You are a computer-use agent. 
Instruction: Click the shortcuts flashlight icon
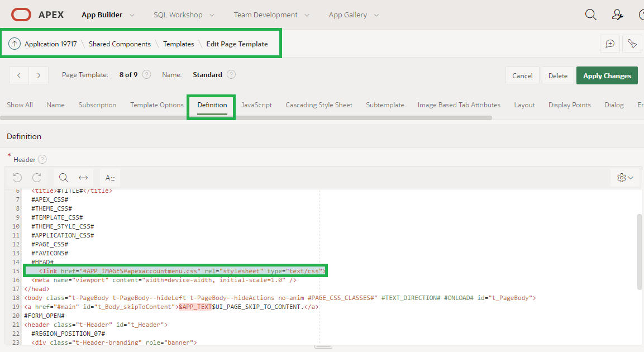pyautogui.click(x=632, y=43)
